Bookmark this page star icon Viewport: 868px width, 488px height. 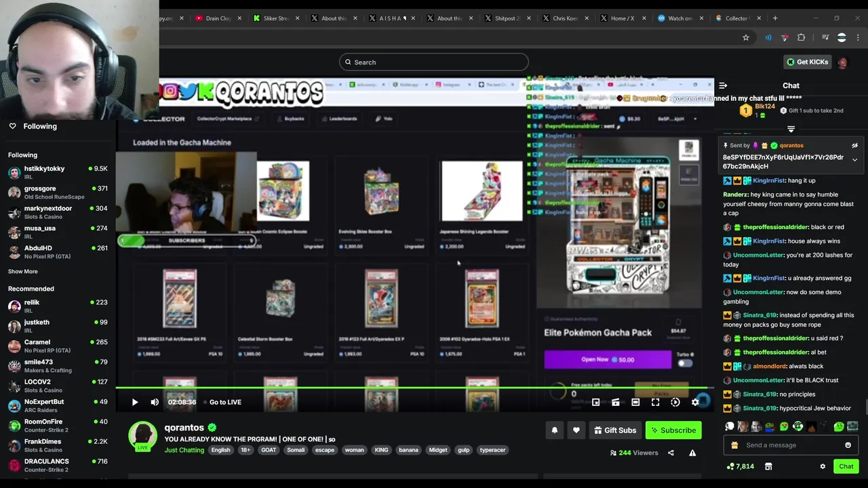pos(746,37)
